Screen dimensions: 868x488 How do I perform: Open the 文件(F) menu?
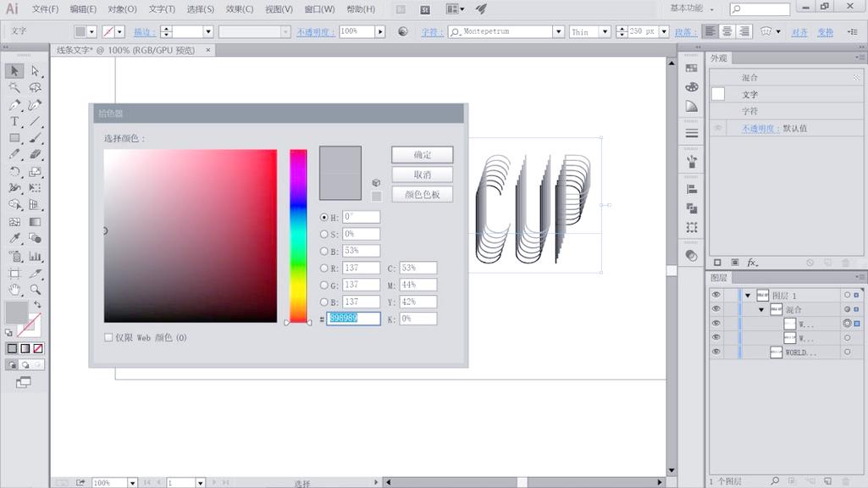(45, 9)
